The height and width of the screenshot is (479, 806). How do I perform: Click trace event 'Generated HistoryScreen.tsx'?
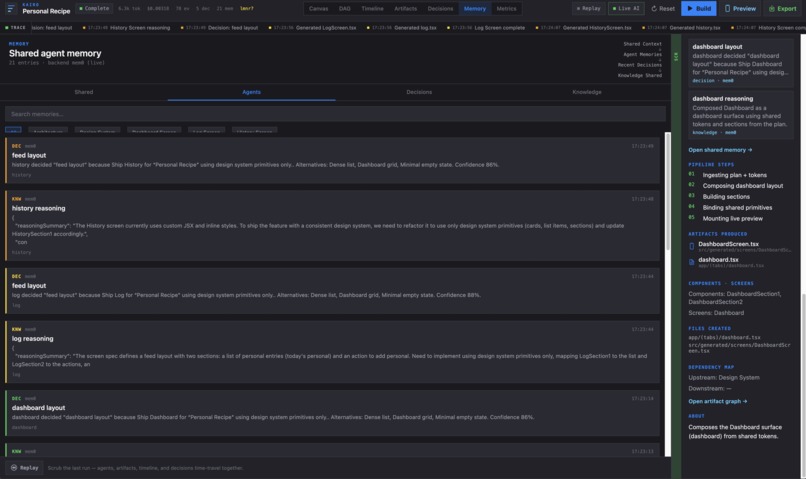[x=583, y=28]
